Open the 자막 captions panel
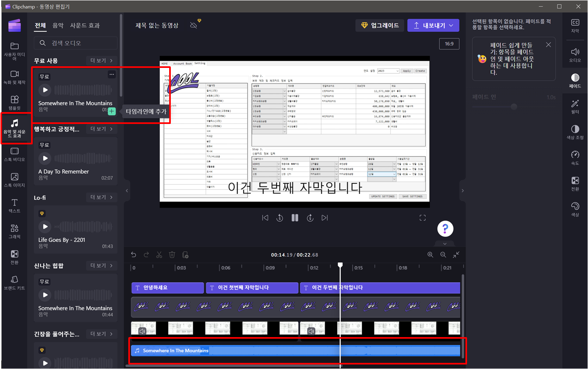Viewport: 588px width, 369px height. point(575,25)
